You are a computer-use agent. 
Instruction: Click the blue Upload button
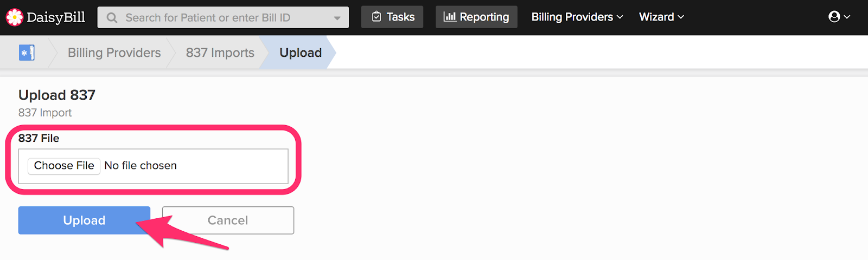84,220
